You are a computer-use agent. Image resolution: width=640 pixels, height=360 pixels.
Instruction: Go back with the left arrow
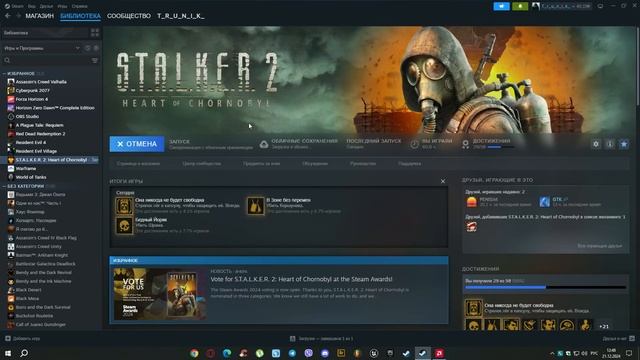[x=8, y=16]
